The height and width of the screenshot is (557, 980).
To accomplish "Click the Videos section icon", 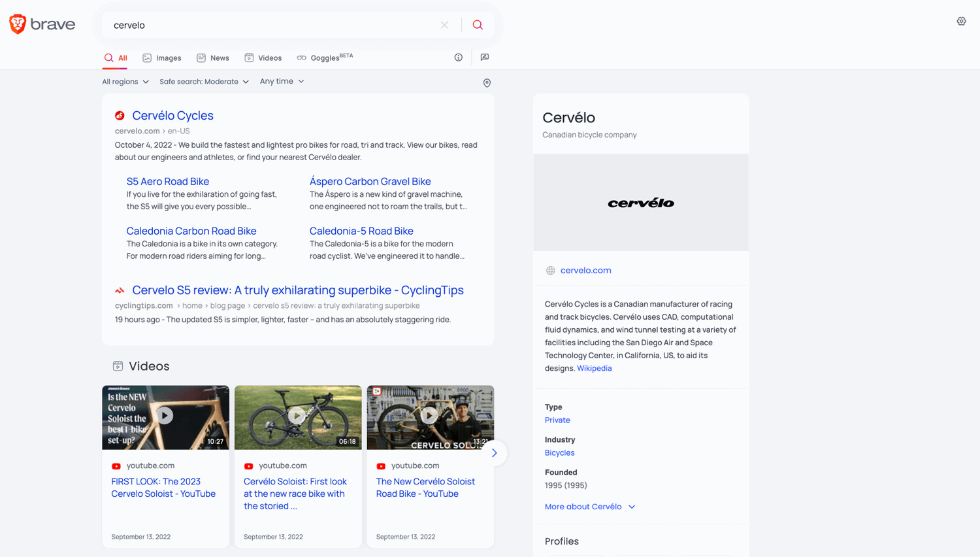I will click(118, 366).
